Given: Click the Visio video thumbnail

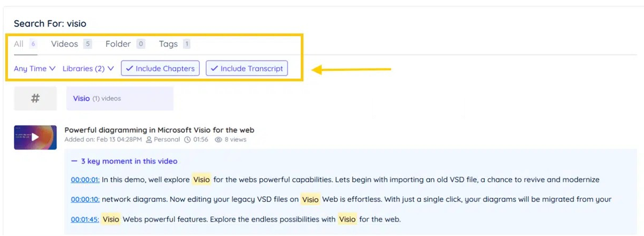Looking at the screenshot, I should pyautogui.click(x=24, y=137).
